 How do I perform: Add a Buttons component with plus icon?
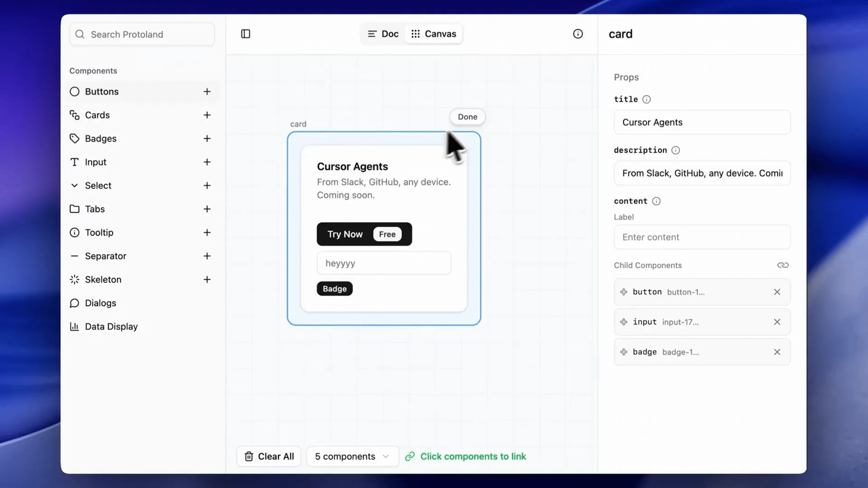[207, 92]
